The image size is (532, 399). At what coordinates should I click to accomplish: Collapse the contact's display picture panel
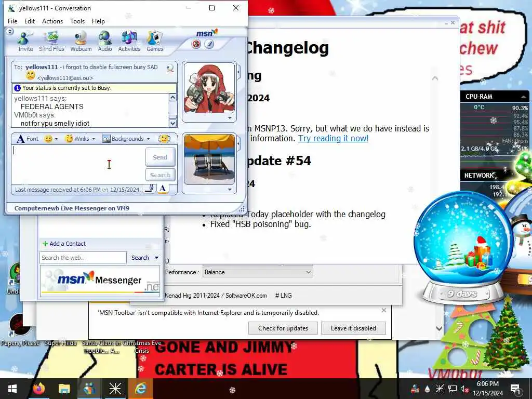[239, 72]
